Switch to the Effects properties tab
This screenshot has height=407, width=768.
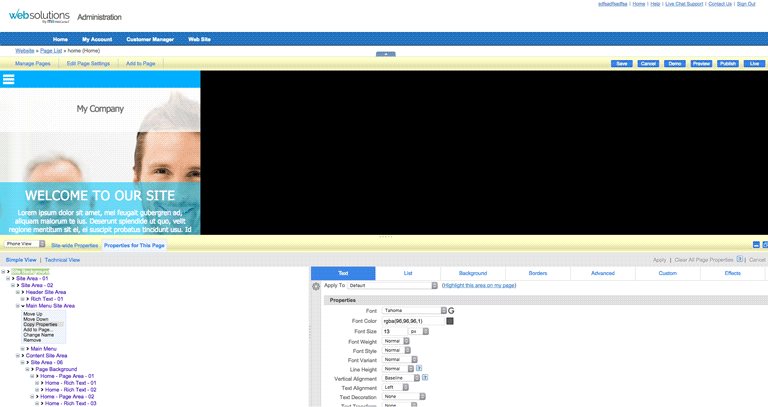click(x=733, y=273)
